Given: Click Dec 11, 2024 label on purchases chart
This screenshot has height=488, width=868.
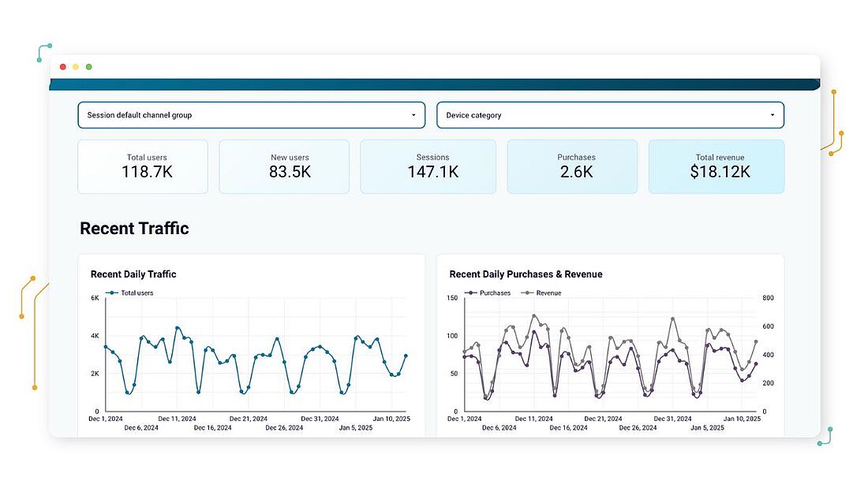Looking at the screenshot, I should 533,419.
